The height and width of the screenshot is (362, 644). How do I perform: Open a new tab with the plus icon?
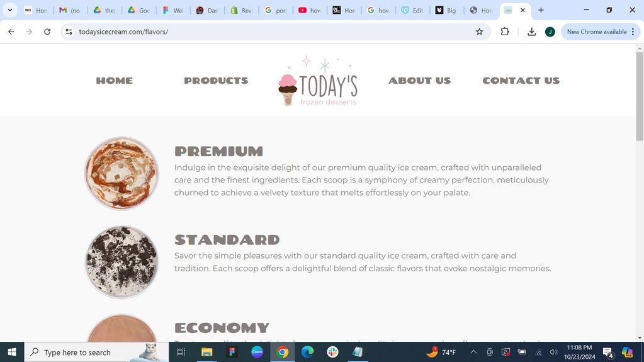click(541, 10)
